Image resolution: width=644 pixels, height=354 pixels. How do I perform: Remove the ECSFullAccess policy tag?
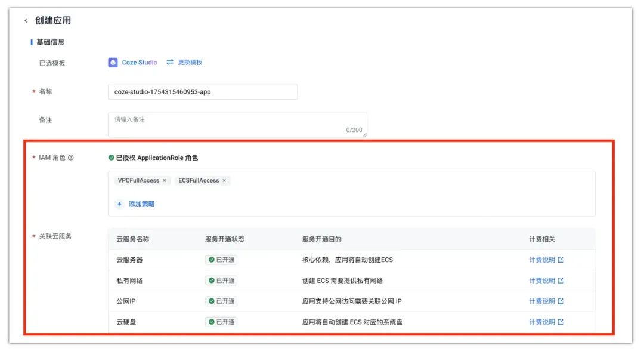[x=224, y=181]
